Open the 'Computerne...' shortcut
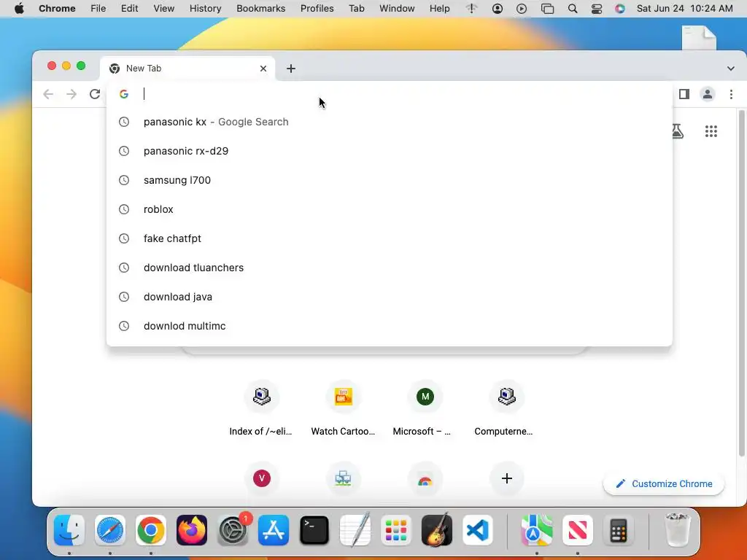The width and height of the screenshot is (747, 560). coord(506,408)
